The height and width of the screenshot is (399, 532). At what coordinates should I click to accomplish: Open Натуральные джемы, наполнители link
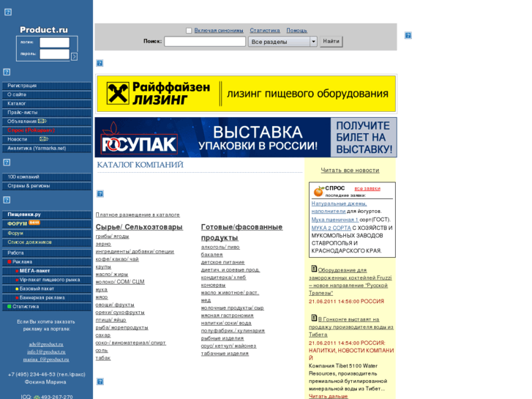coord(339,207)
